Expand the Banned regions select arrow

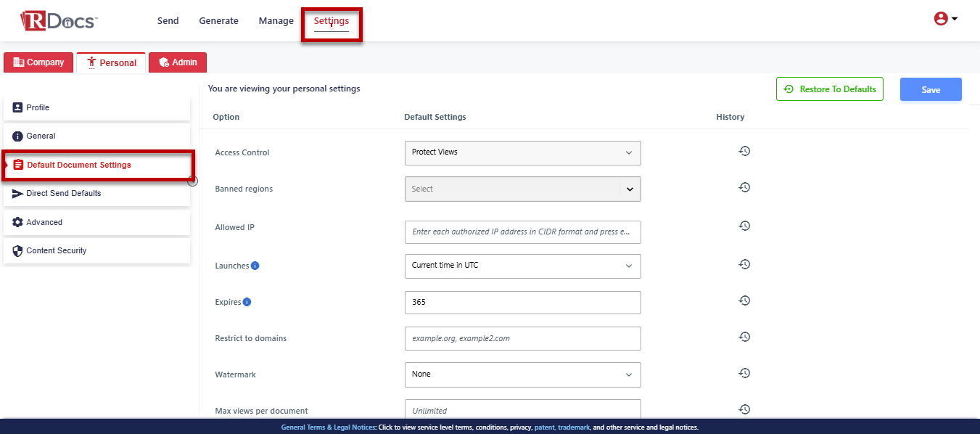tap(629, 189)
